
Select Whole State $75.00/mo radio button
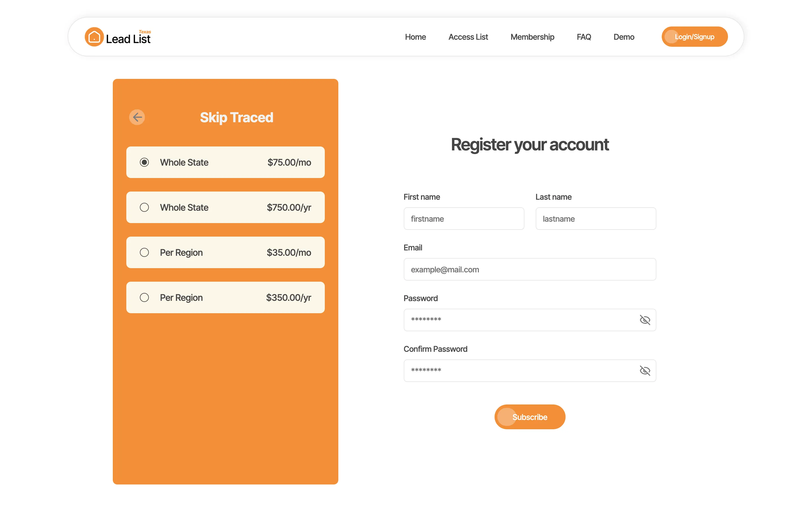tap(144, 162)
